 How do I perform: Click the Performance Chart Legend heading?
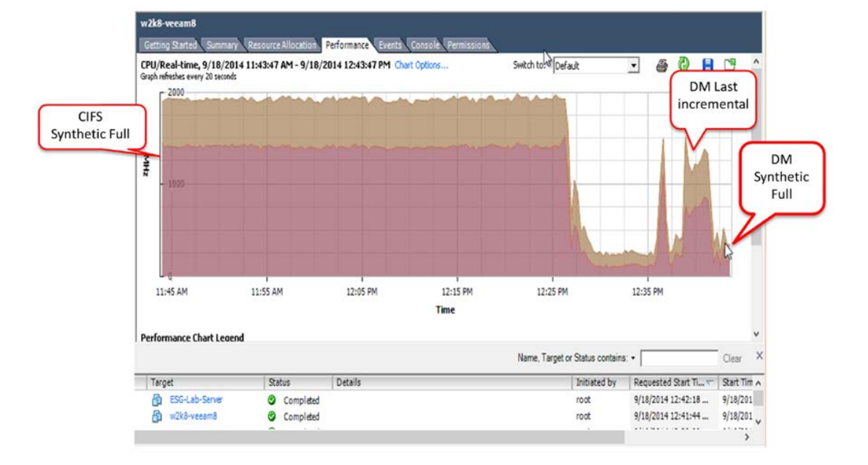click(192, 337)
